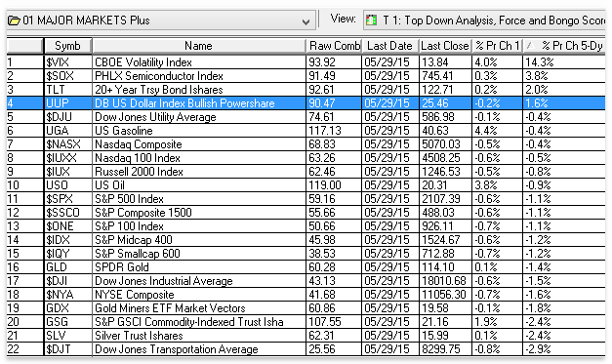
Task: Select the UGA symbol cell
Action: pyautogui.click(x=68, y=131)
